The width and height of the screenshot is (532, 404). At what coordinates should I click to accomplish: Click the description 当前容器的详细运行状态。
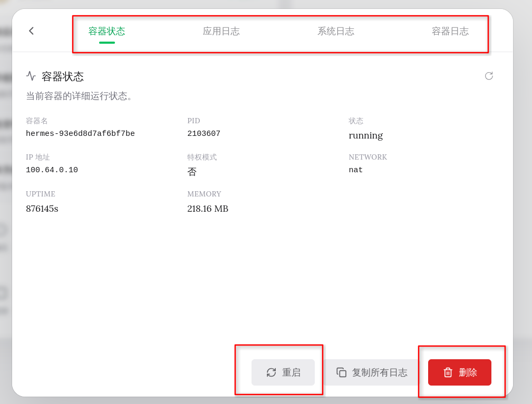79,96
